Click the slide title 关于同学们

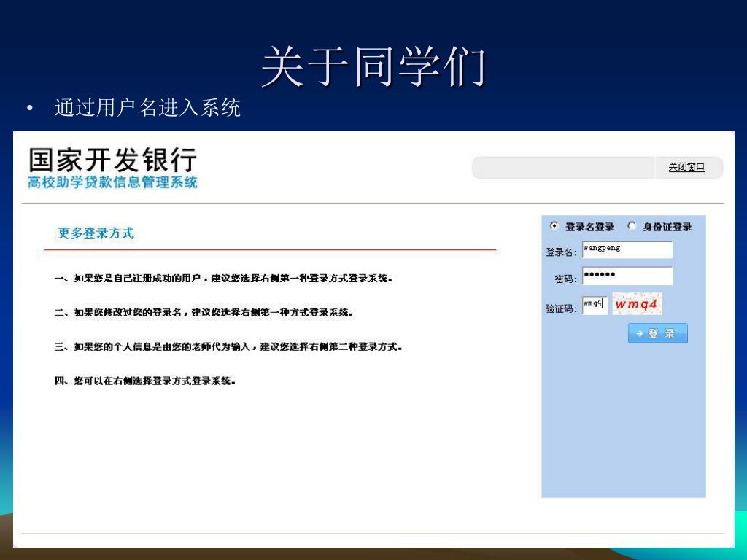coord(373,66)
